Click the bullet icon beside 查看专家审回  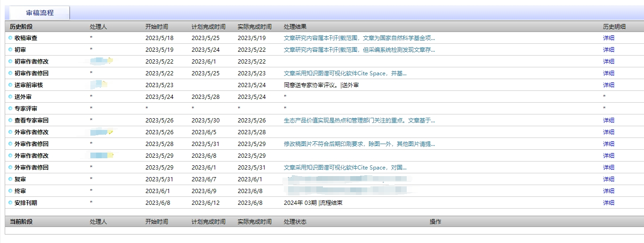point(10,121)
